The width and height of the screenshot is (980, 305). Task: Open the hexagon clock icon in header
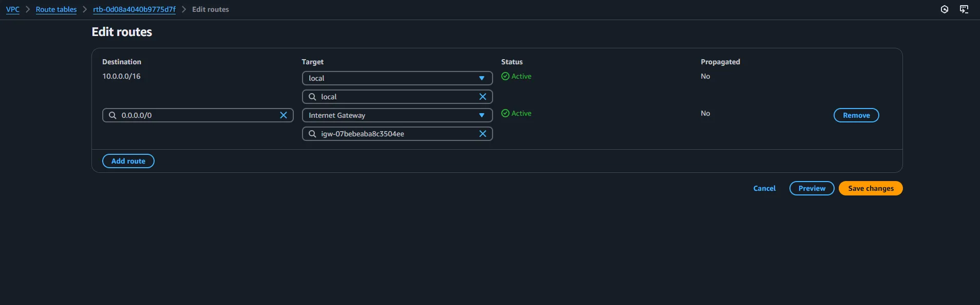click(944, 9)
